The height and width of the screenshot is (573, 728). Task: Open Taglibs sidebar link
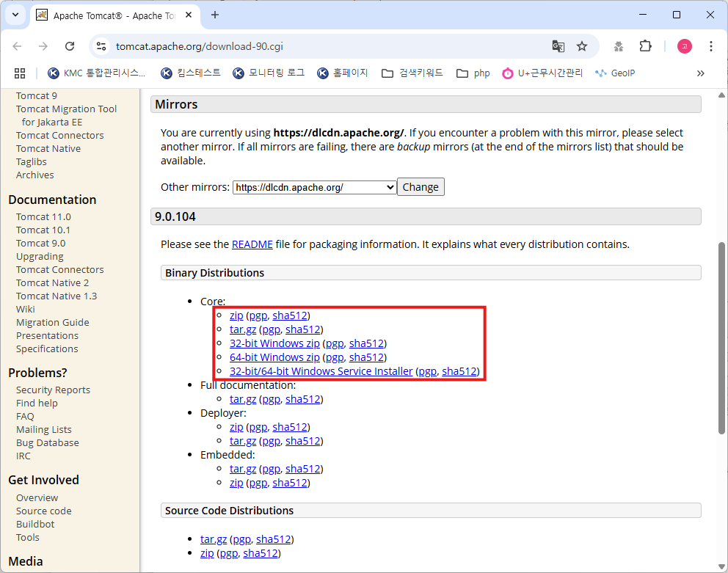[31, 162]
